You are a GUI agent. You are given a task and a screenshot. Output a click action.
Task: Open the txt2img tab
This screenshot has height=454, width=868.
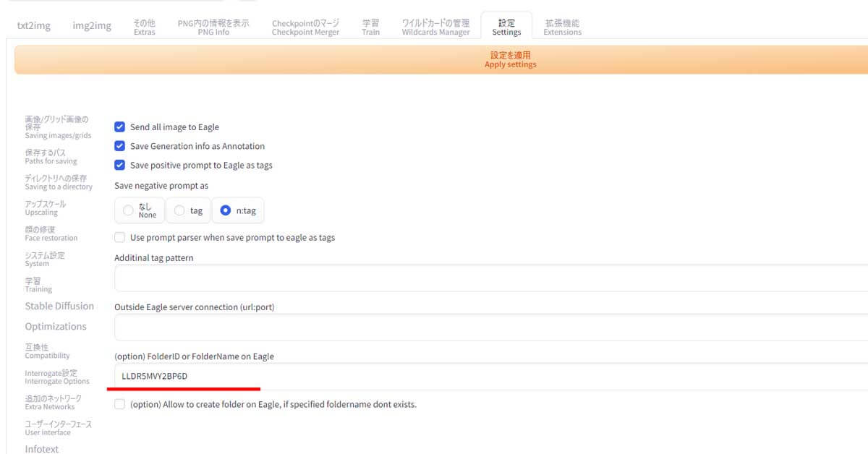point(34,26)
